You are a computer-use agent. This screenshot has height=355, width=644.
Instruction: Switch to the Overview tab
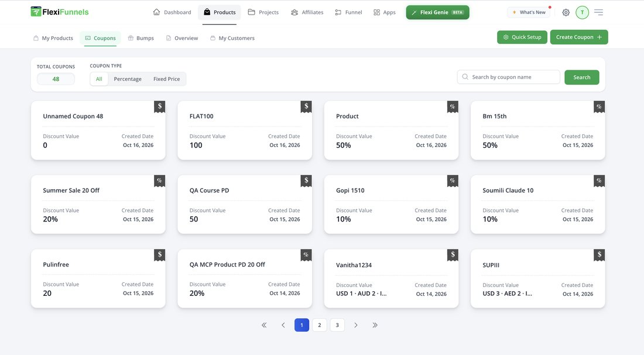tap(182, 38)
